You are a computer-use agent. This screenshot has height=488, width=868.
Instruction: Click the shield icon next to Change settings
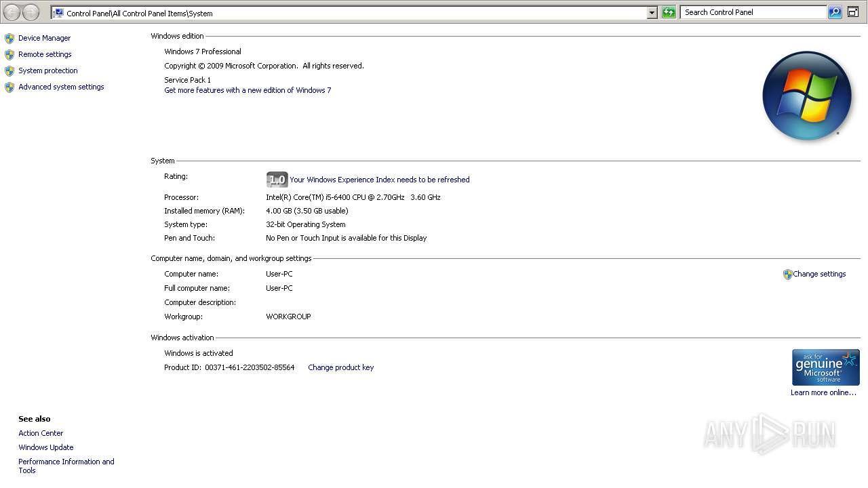(x=787, y=274)
